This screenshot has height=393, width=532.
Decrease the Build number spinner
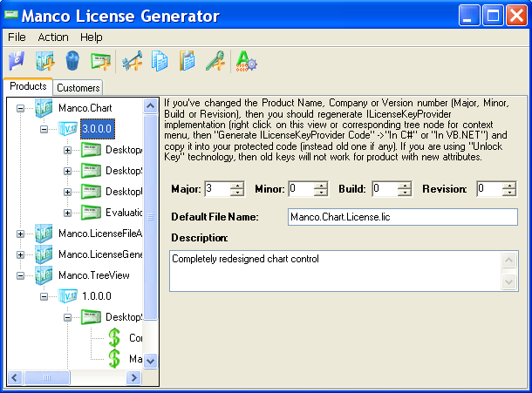[405, 193]
